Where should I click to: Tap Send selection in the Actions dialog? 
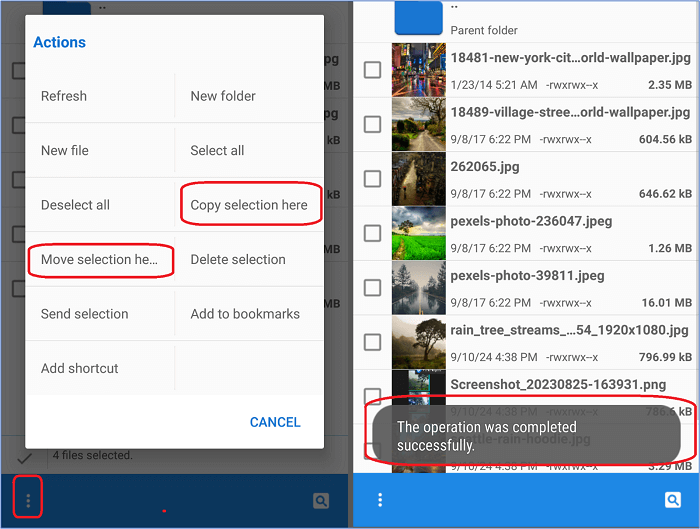point(85,314)
